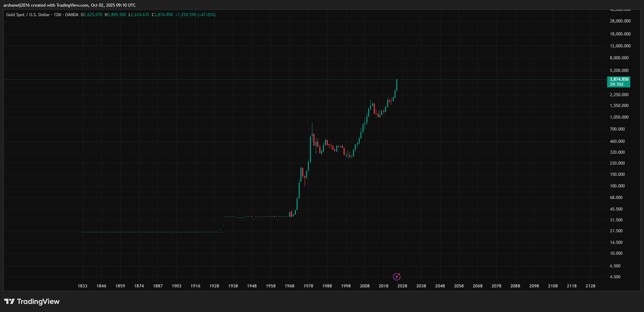
Task: Click the 2058 year on time axis
Action: pyautogui.click(x=458, y=287)
